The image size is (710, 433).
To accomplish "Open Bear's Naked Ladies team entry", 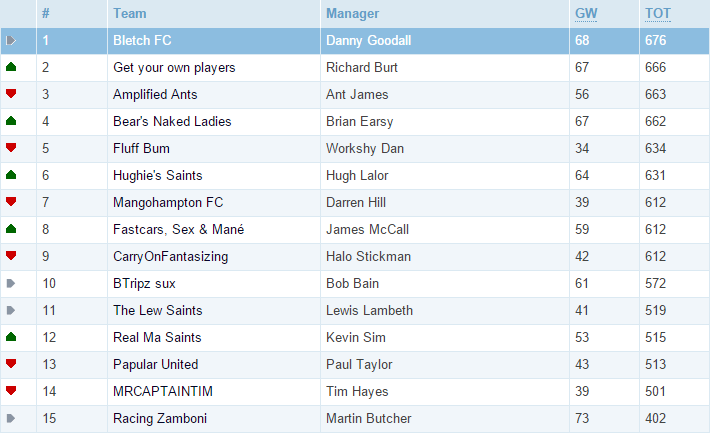I will coord(172,121).
